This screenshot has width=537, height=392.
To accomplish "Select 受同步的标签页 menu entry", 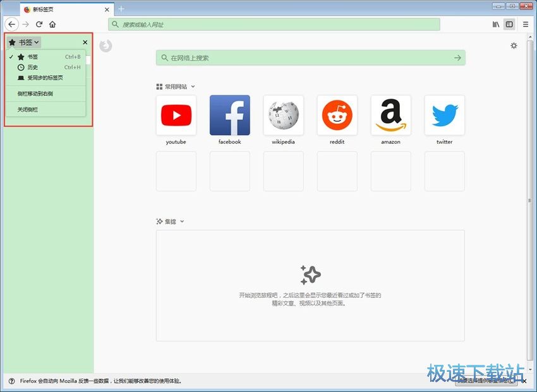I will click(x=46, y=78).
